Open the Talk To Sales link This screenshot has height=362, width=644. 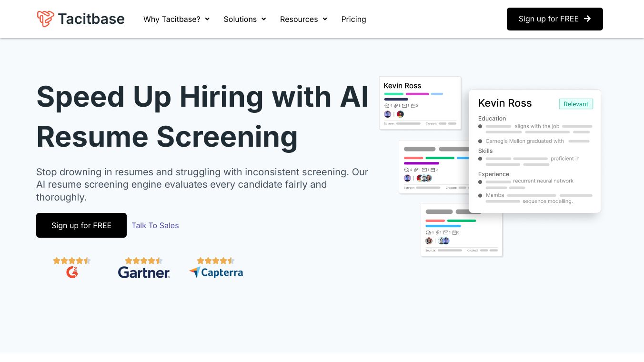coord(155,225)
